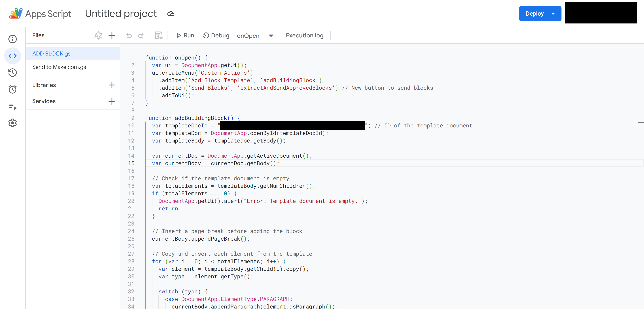Click the editor vertical scrollbar
Image resolution: width=644 pixels, height=309 pixels.
coord(641,176)
